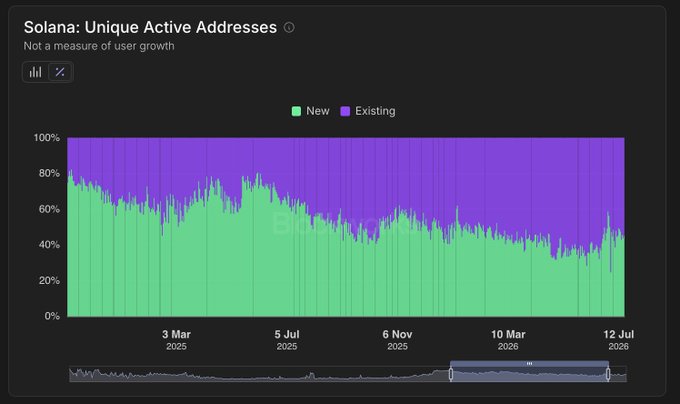Click the green New legend swatch
The height and width of the screenshot is (404, 680).
click(296, 111)
